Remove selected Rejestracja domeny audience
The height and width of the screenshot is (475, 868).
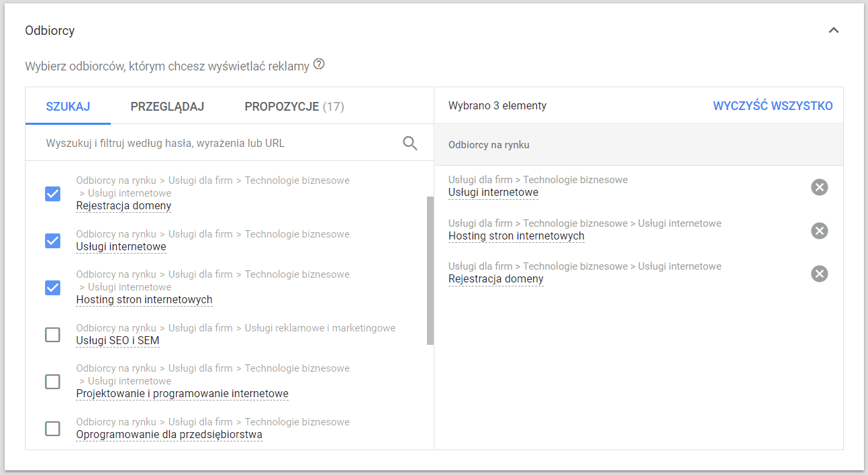pyautogui.click(x=819, y=274)
